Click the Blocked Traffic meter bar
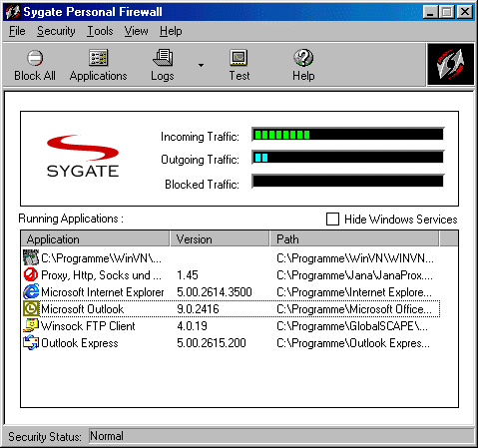This screenshot has height=448, width=478. coord(348,182)
